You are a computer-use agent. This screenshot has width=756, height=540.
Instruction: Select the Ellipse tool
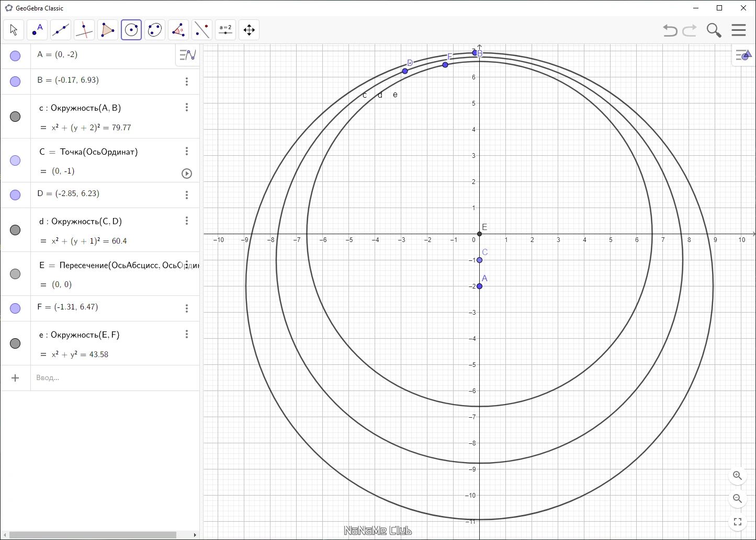click(x=155, y=30)
